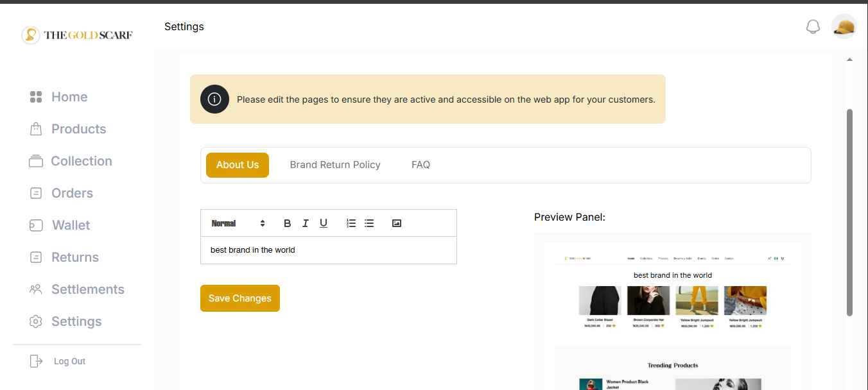This screenshot has height=390, width=868.
Task: Select the About Us tab
Action: (x=238, y=165)
